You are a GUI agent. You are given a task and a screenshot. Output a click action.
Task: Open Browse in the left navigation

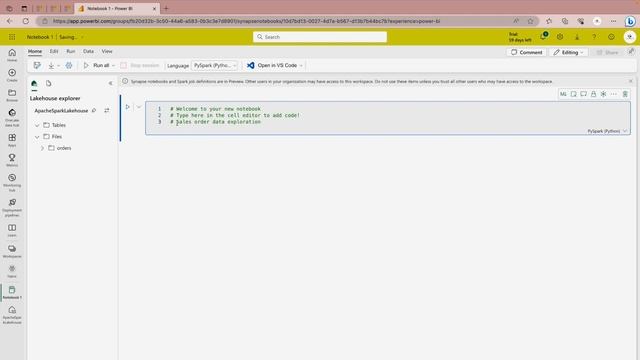point(12,95)
